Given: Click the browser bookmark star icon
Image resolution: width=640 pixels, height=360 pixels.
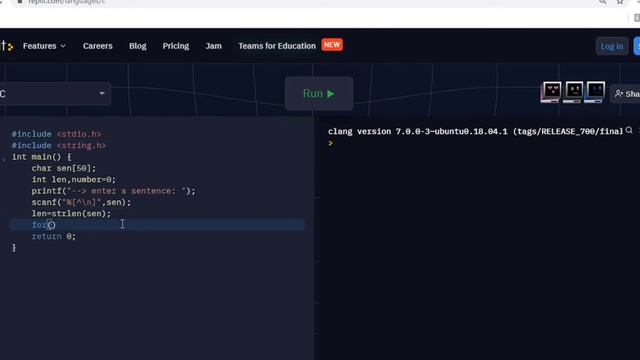Looking at the screenshot, I should tap(620, 2).
